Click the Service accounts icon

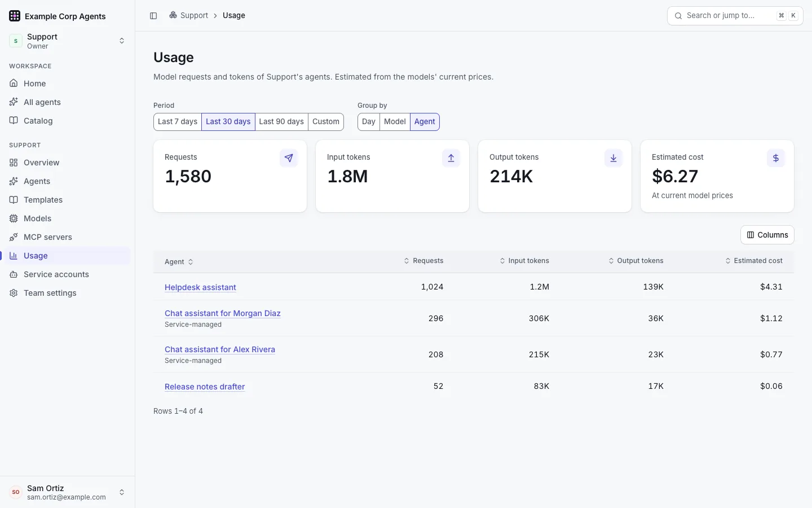[14, 274]
